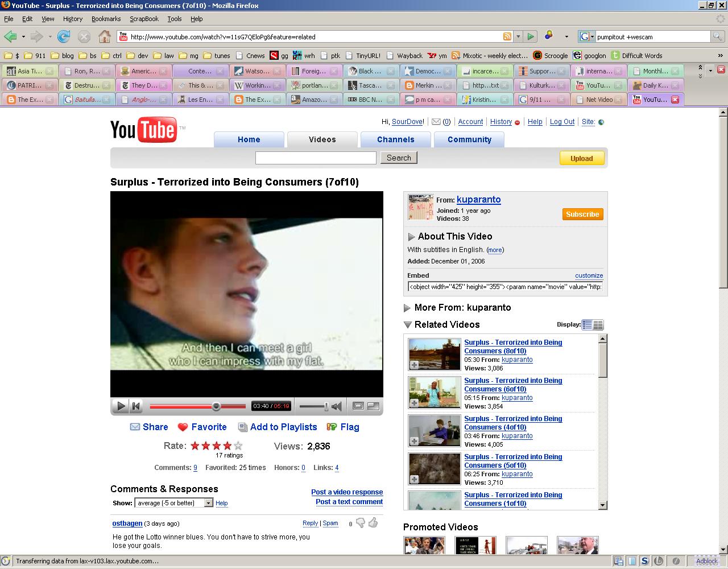Click the thumbs up on ostbagen's comment
The image size is (728, 569).
373,522
